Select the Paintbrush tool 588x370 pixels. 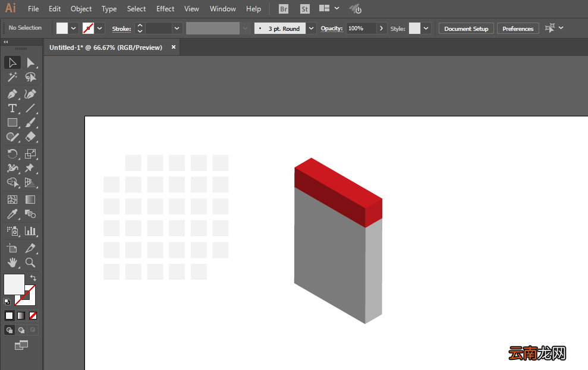point(30,122)
